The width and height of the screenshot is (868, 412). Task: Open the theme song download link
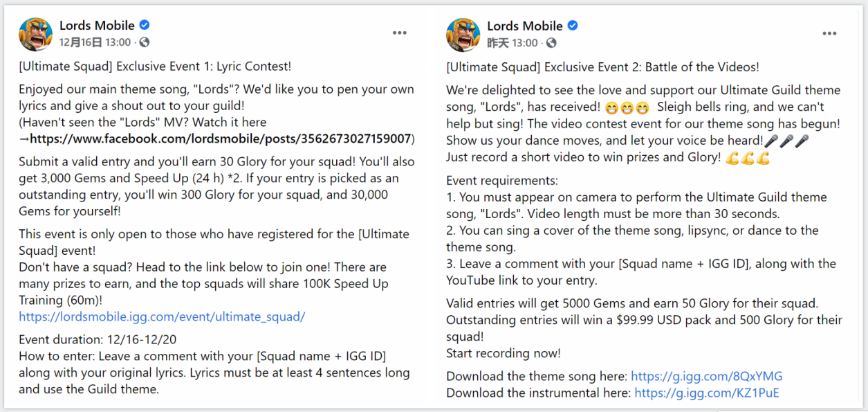point(707,377)
